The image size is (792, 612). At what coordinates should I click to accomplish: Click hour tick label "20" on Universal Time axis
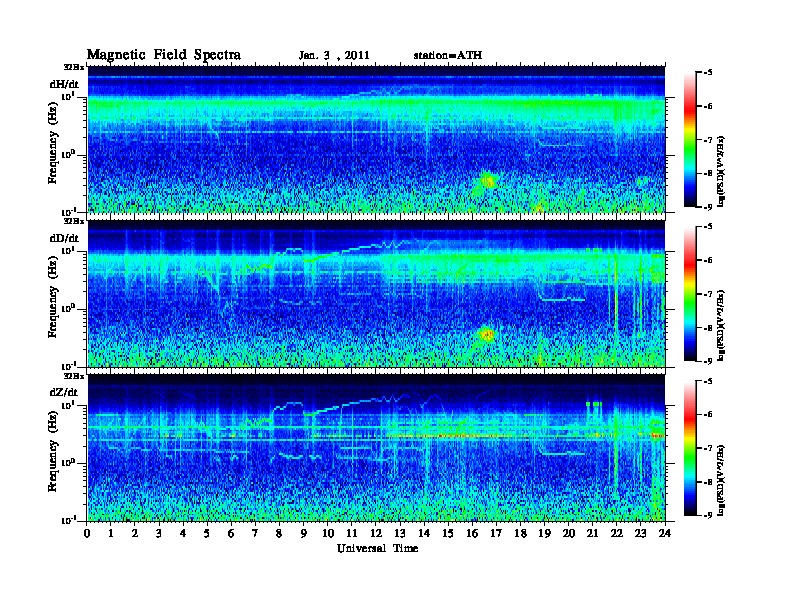569,533
